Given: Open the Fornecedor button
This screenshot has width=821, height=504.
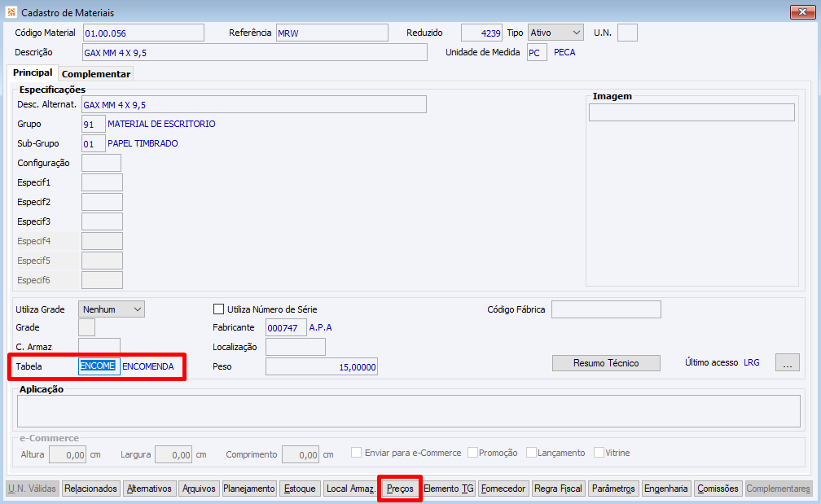Looking at the screenshot, I should 503,489.
